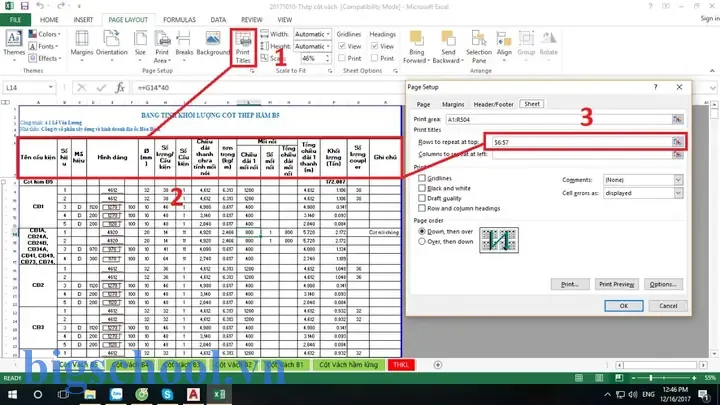Switch to the DATA ribbon tab

[218, 20]
